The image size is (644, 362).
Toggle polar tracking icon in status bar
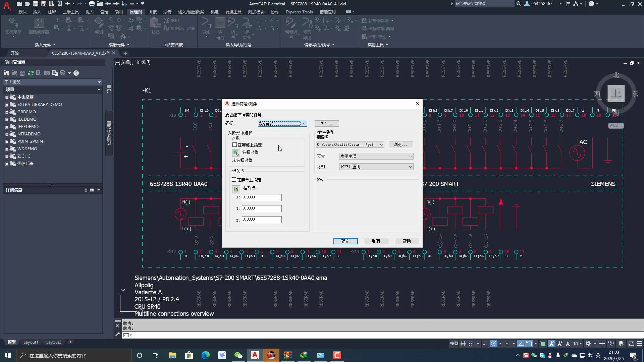pos(493,344)
